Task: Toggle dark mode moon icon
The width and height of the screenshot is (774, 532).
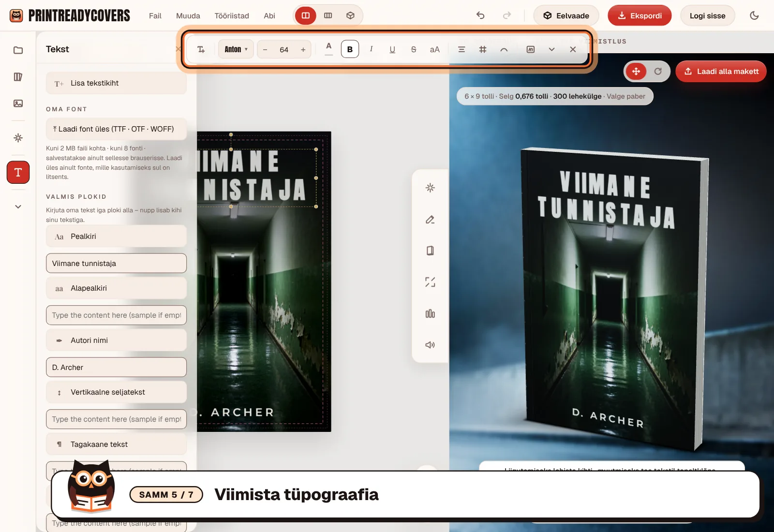Action: click(754, 15)
